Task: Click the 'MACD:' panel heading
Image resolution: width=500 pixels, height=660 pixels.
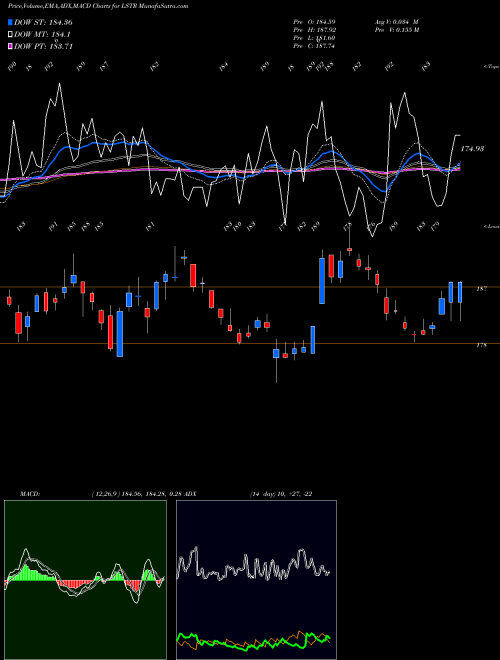Action: [30, 494]
